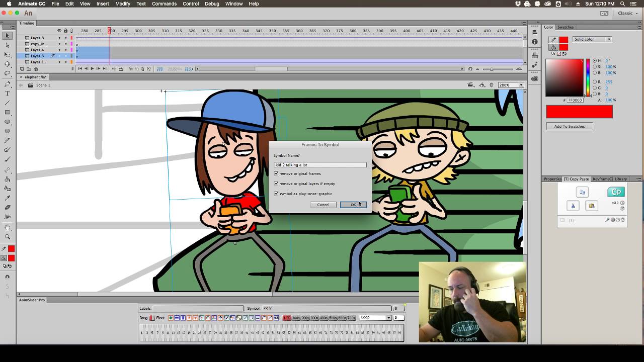Image resolution: width=644 pixels, height=362 pixels.
Task: Open the Info panel icon
Action: 535,42
